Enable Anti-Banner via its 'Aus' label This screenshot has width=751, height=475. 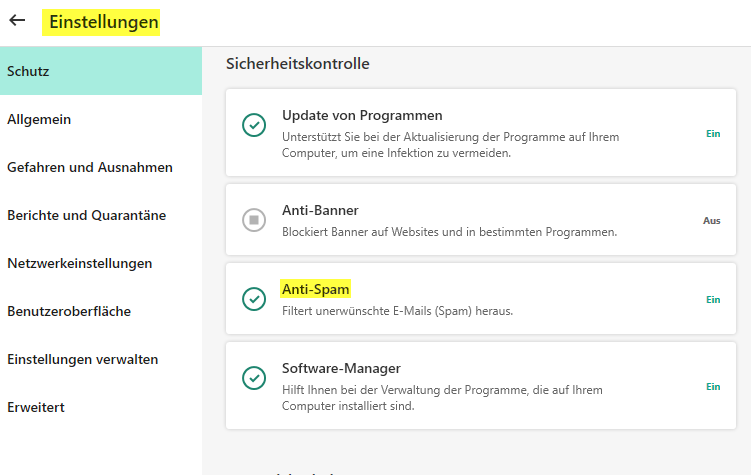[711, 220]
